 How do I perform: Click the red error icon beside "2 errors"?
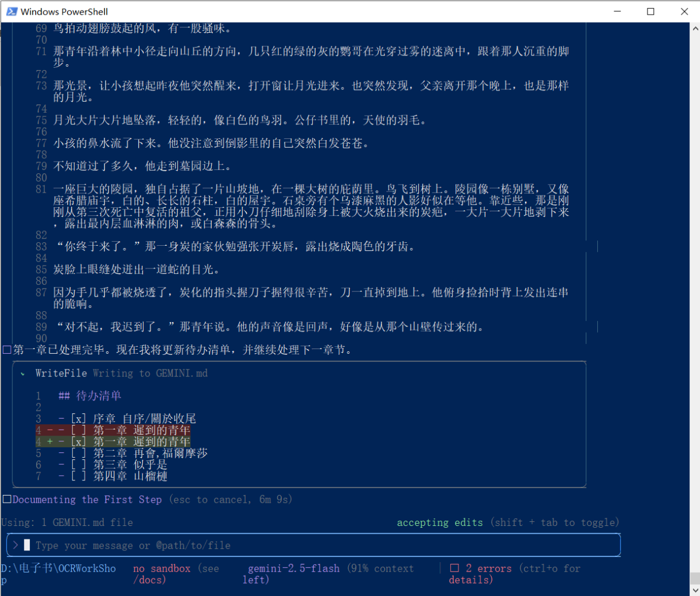click(454, 568)
